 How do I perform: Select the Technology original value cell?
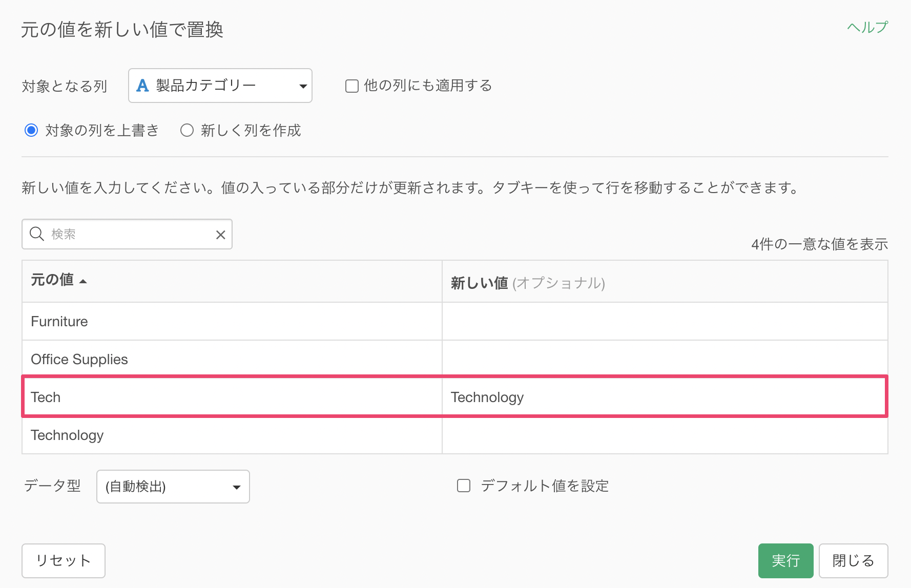[232, 435]
